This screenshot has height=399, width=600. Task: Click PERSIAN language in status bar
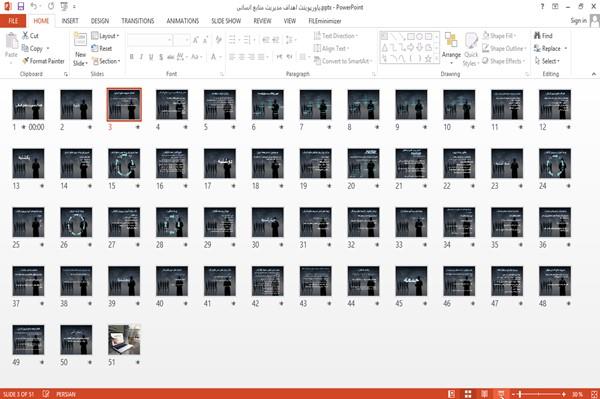click(66, 394)
